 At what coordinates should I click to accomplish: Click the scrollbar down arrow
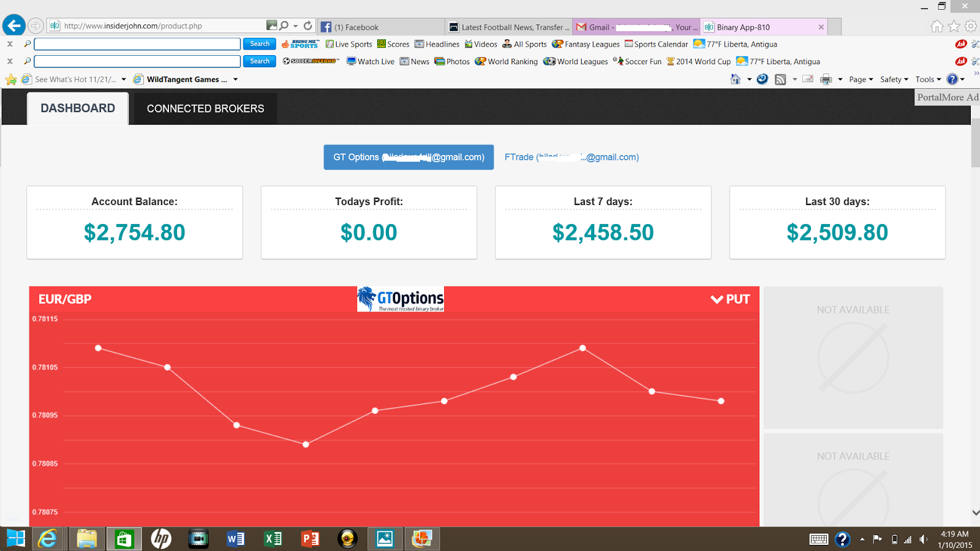pos(975,512)
